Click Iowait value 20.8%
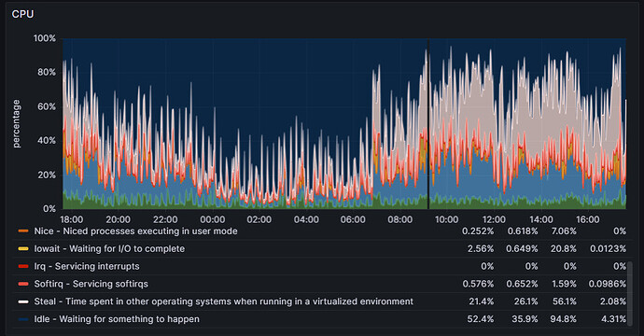This screenshot has height=336, width=644. [564, 249]
